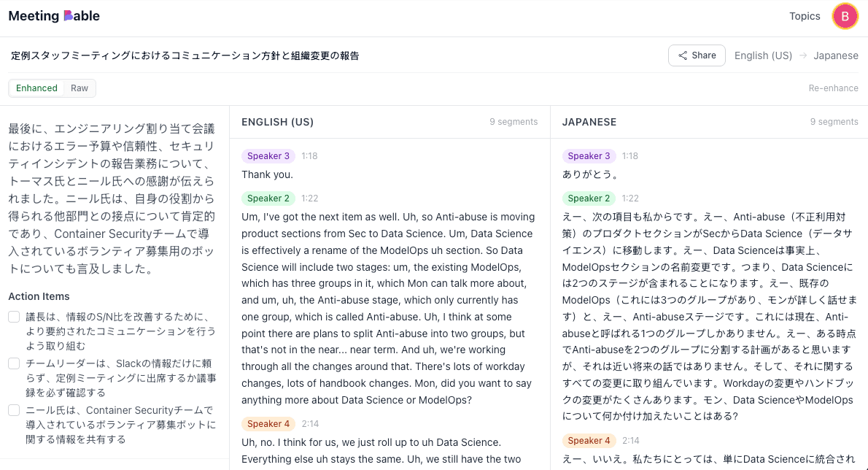Viewport: 868px width, 470px height.
Task: Click the Share icon inside the Share button
Action: [x=683, y=55]
